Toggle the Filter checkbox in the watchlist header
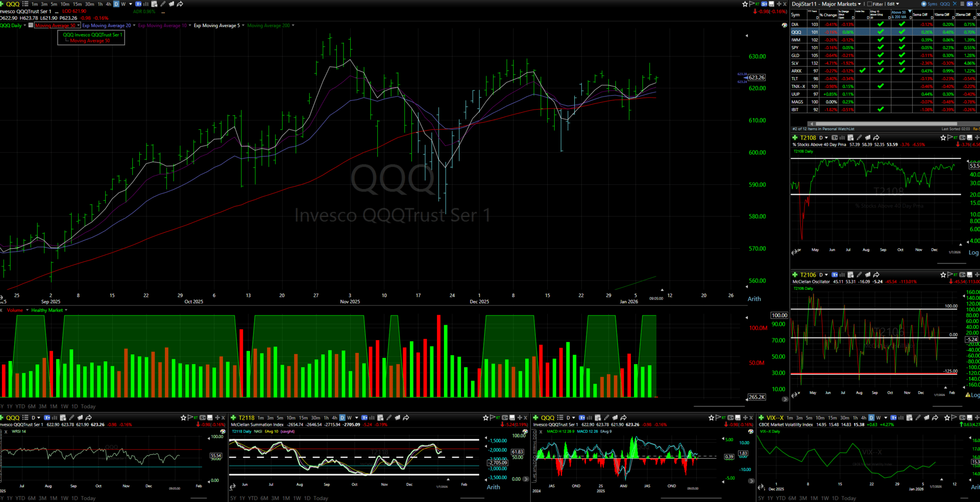Screen dimensions: 980x502 click(x=870, y=4)
